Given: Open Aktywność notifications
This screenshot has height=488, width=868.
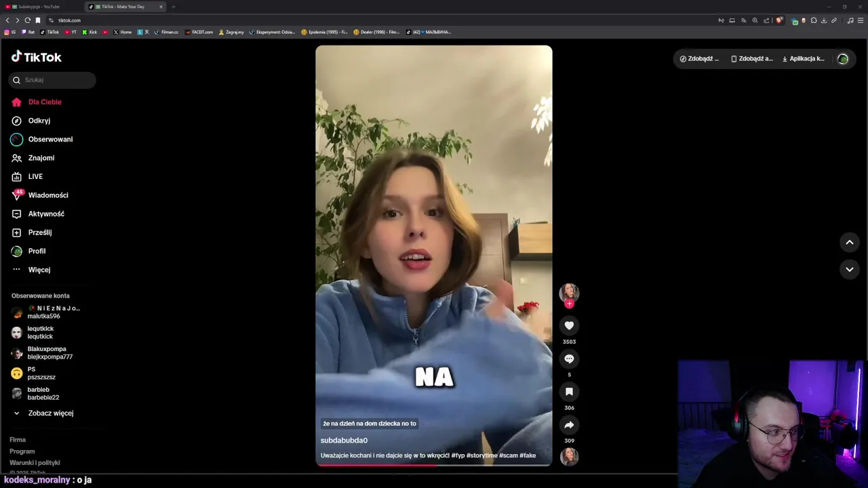Looking at the screenshot, I should 38,213.
